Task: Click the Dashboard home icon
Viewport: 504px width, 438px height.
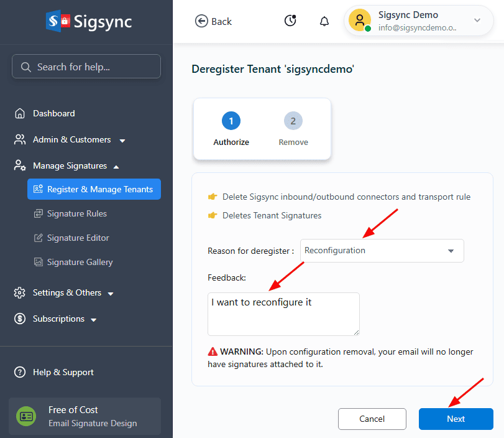Action: [x=20, y=113]
